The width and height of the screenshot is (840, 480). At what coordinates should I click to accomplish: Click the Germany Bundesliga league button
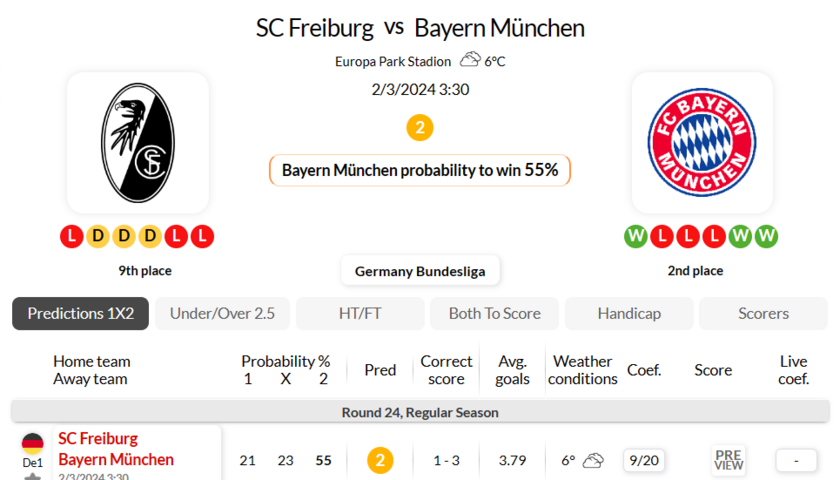click(x=420, y=270)
